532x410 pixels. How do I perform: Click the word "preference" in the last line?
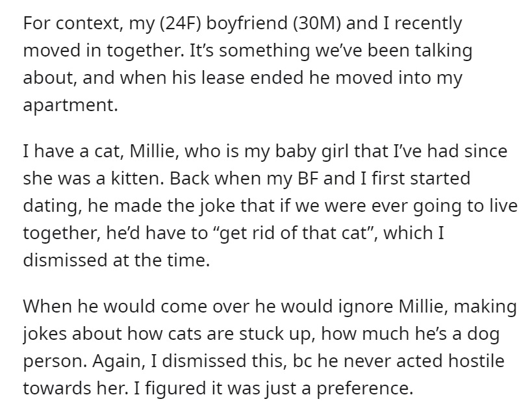coord(362,389)
